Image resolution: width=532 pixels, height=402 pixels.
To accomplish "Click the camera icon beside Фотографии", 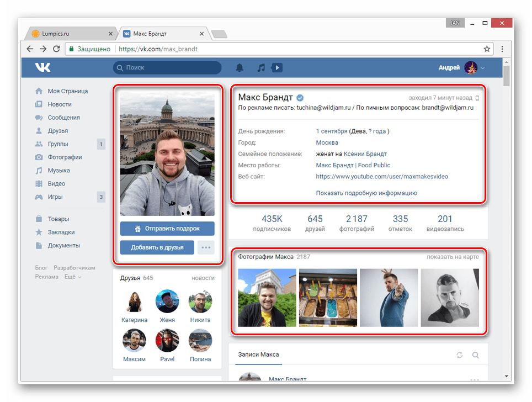I will tap(39, 157).
